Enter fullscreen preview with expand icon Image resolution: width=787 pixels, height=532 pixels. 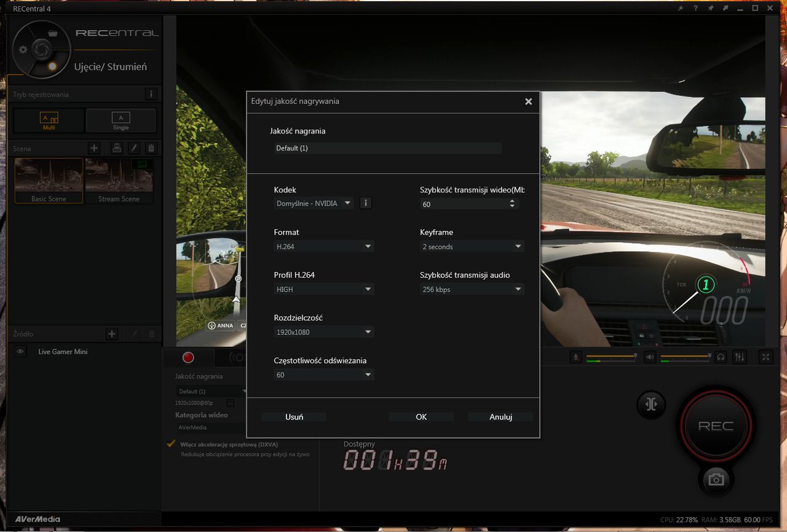tap(765, 357)
